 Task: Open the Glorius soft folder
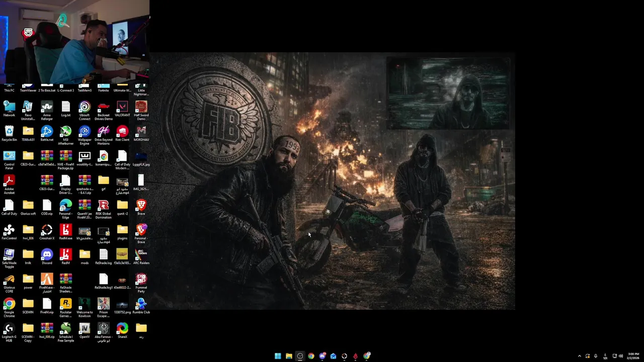[x=28, y=208]
